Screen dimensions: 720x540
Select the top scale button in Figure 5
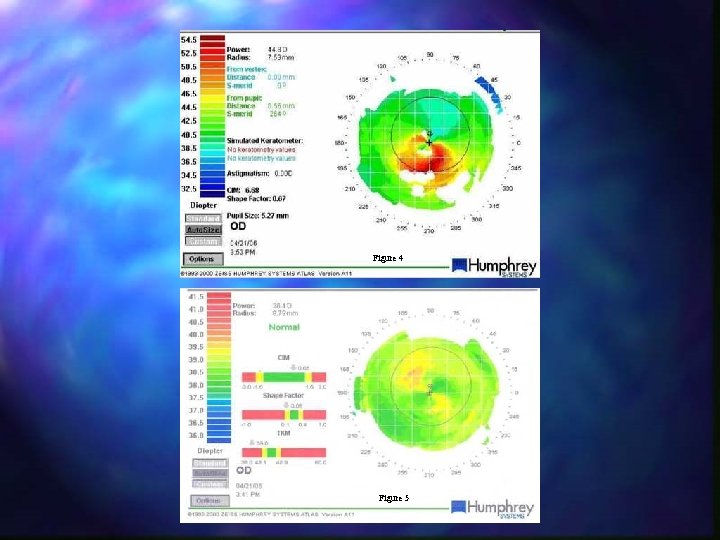point(210,463)
